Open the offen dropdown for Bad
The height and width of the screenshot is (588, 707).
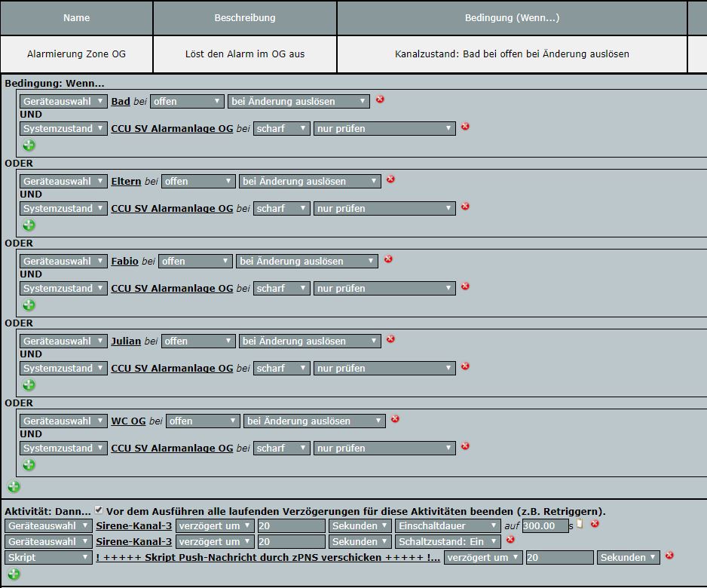(x=187, y=102)
